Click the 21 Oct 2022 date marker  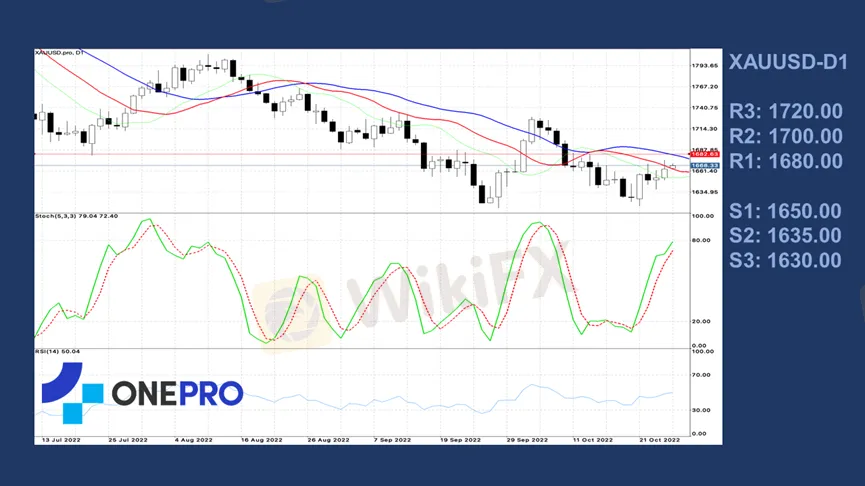660,440
